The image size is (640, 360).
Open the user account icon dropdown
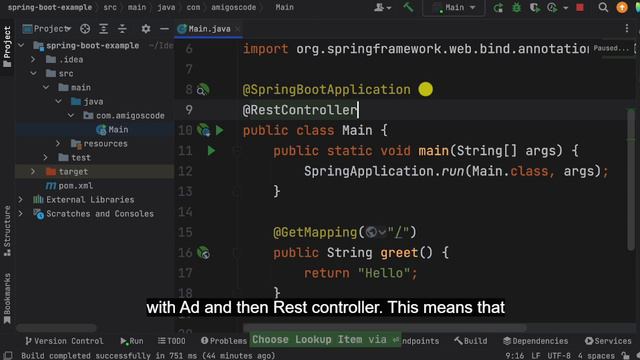pyautogui.click(x=382, y=7)
